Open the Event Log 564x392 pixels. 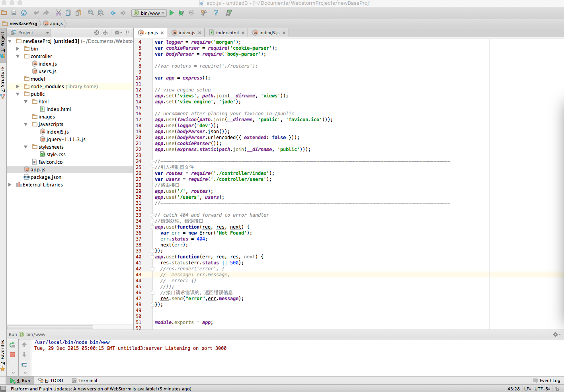(546, 380)
